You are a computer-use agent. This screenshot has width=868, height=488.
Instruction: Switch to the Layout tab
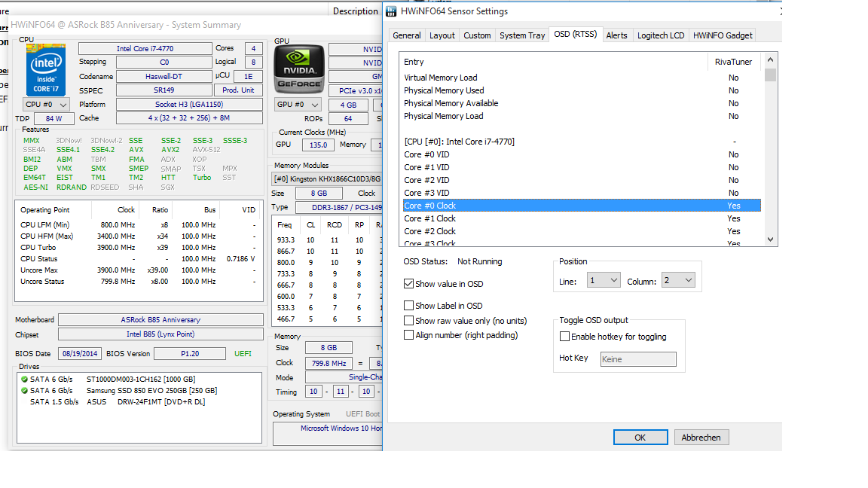pos(442,35)
